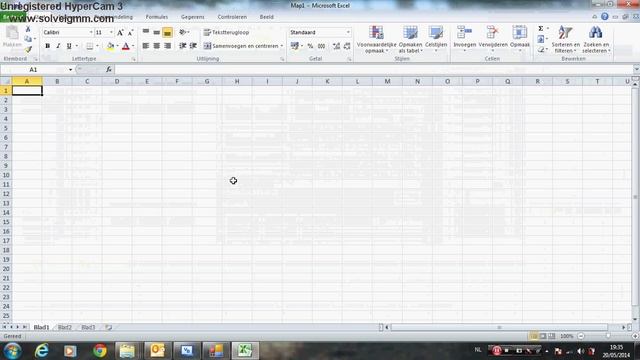This screenshot has height=360, width=640.
Task: Open the font size 11 dropdown
Action: point(111,33)
